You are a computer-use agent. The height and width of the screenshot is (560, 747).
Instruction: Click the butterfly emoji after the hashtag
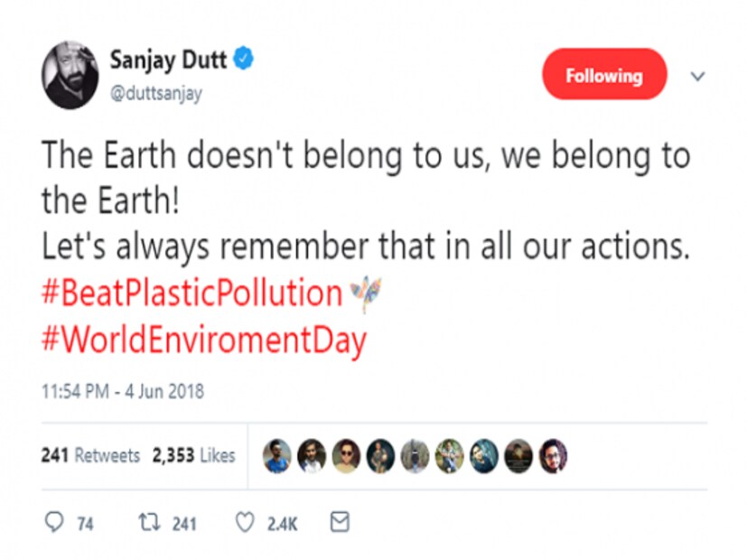[x=366, y=294]
